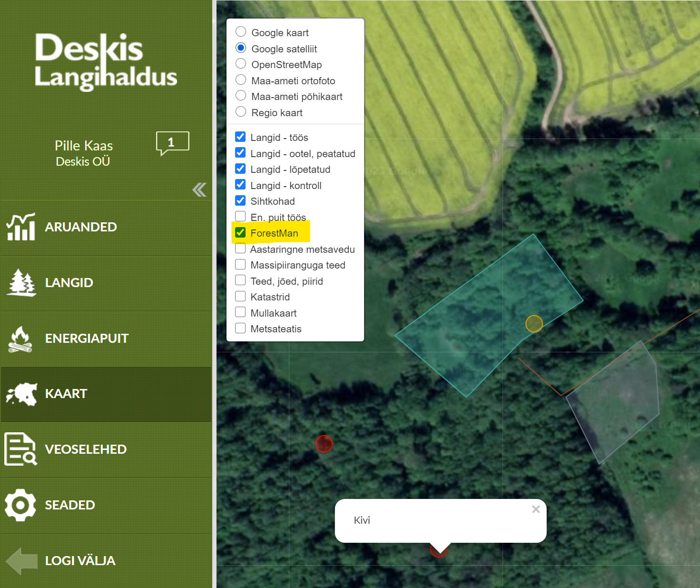Open the Energiapuit menu item
Viewport: 700px width, 588px height.
point(106,339)
